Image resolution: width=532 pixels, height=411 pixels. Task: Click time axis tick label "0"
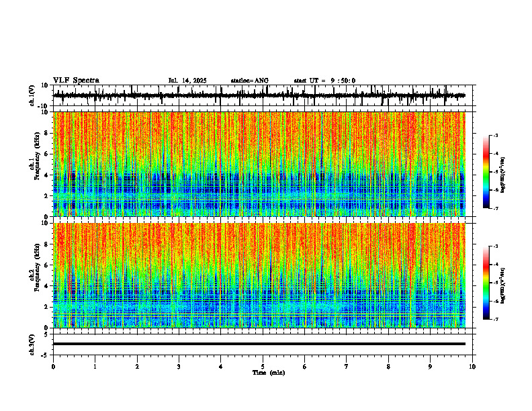pyautogui.click(x=53, y=367)
